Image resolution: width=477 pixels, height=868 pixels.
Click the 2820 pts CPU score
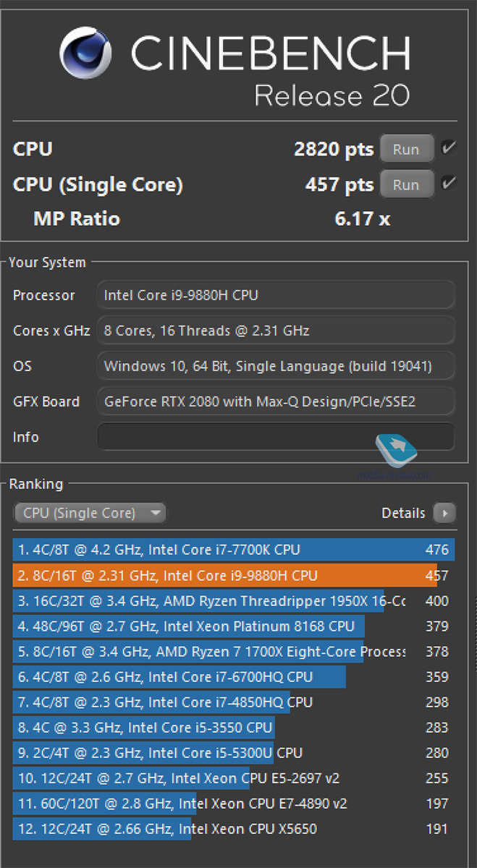[x=334, y=149]
